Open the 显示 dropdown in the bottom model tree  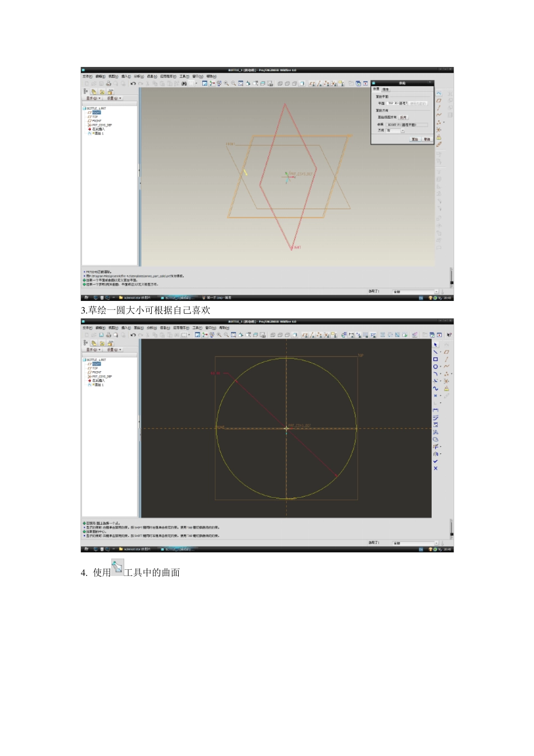click(93, 350)
